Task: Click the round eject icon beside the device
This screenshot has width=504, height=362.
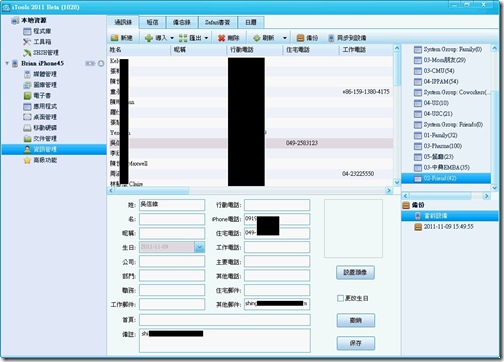Action: [101, 63]
